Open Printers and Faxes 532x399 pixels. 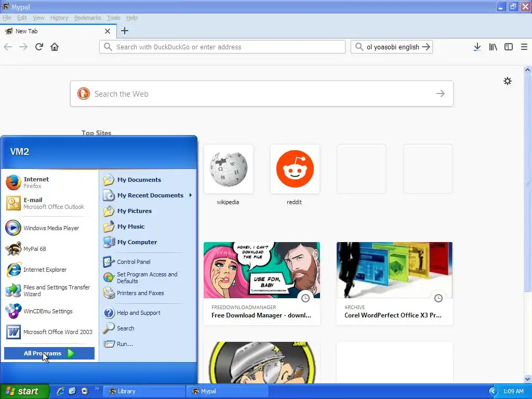click(148, 293)
